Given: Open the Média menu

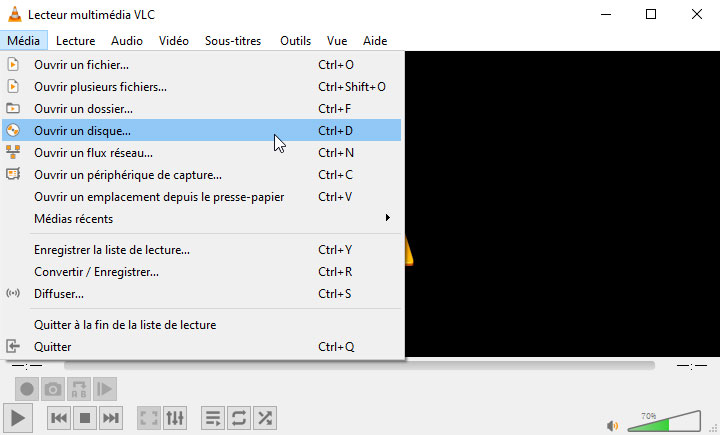Looking at the screenshot, I should point(23,40).
